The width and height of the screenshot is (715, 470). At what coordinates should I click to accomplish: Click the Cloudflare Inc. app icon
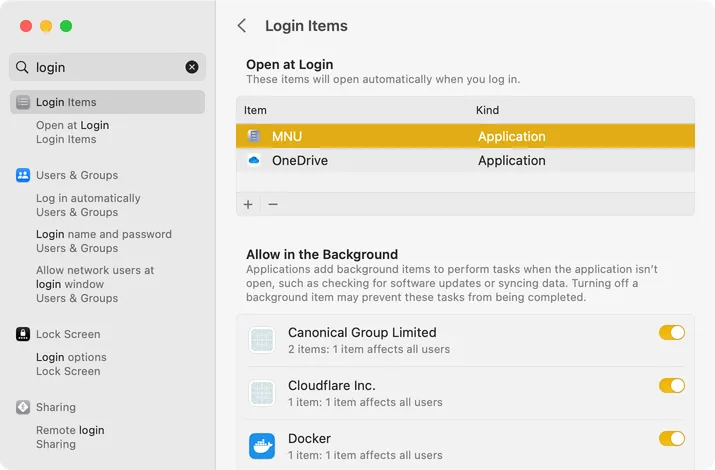(262, 393)
